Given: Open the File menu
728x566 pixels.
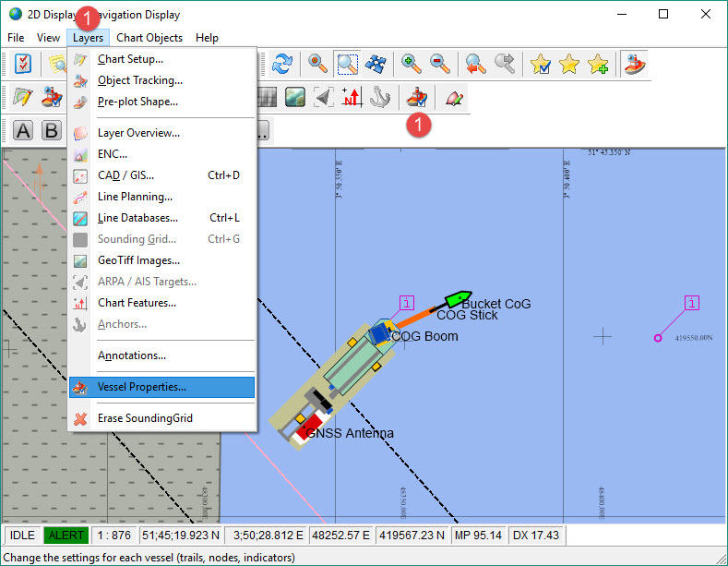Looking at the screenshot, I should point(16,38).
